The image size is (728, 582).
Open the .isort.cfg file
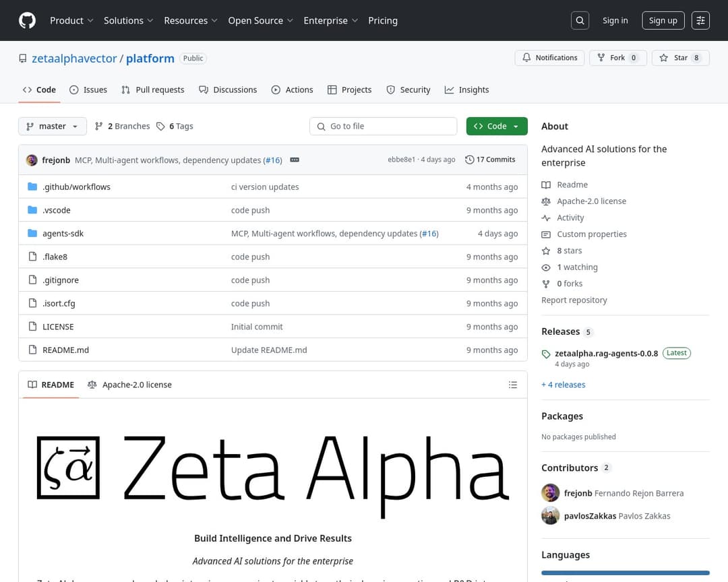(x=59, y=304)
